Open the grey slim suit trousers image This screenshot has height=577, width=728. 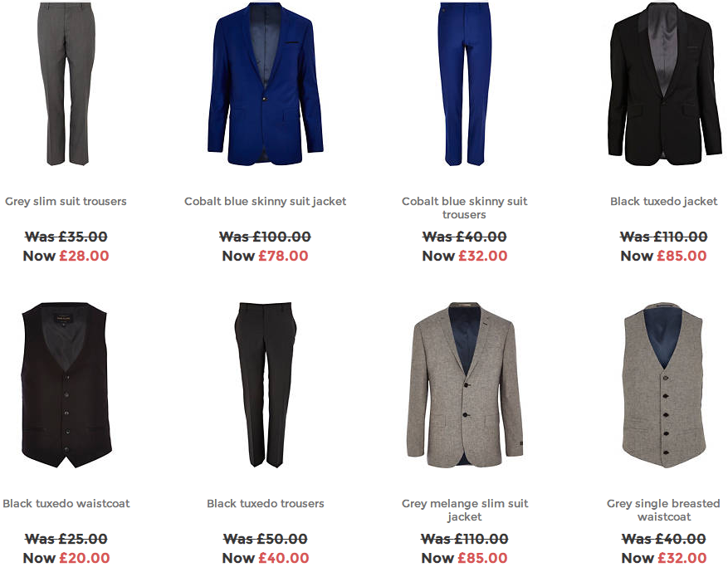pyautogui.click(x=66, y=84)
